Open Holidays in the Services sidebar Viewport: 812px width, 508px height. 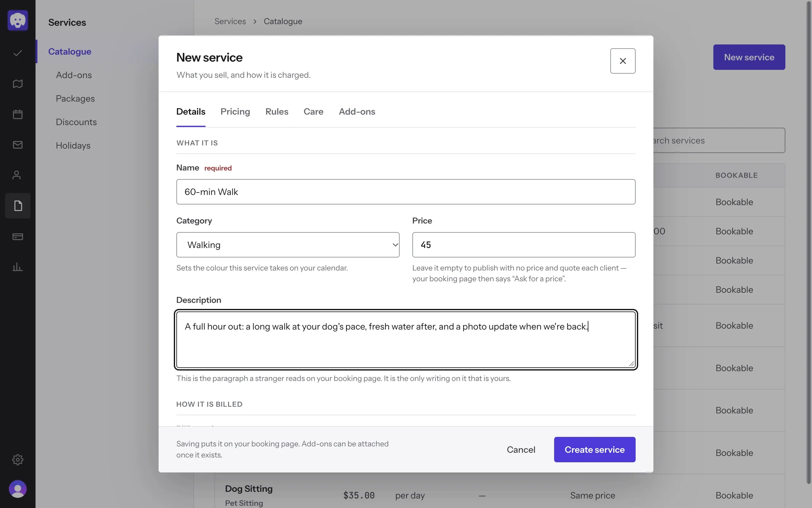(73, 145)
